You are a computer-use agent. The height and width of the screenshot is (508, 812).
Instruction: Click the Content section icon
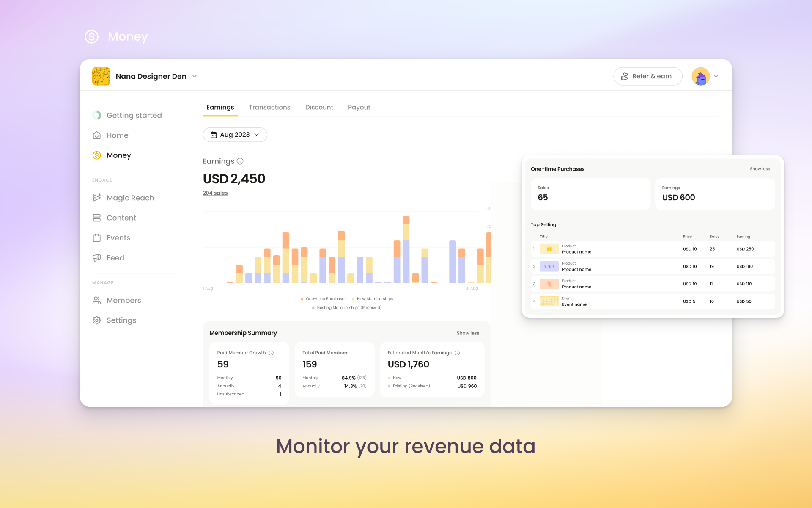pyautogui.click(x=97, y=217)
